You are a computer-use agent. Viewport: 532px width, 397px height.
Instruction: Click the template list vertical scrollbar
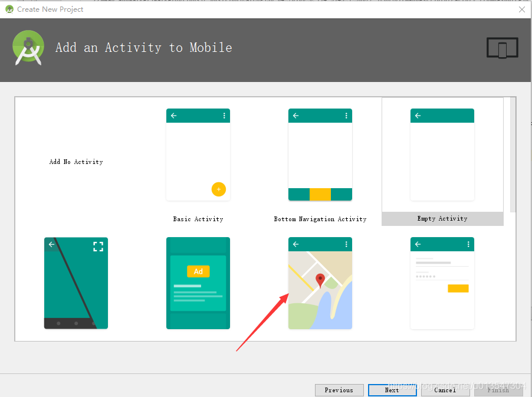513,155
